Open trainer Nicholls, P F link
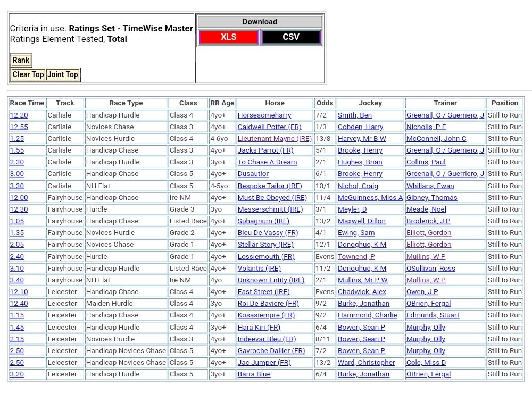 [x=426, y=127]
